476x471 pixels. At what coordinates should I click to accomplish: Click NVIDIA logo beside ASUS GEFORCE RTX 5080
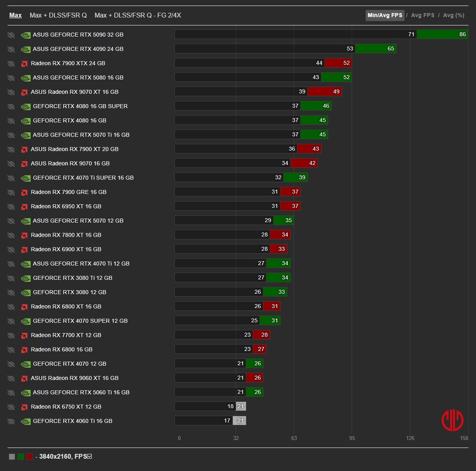25,78
